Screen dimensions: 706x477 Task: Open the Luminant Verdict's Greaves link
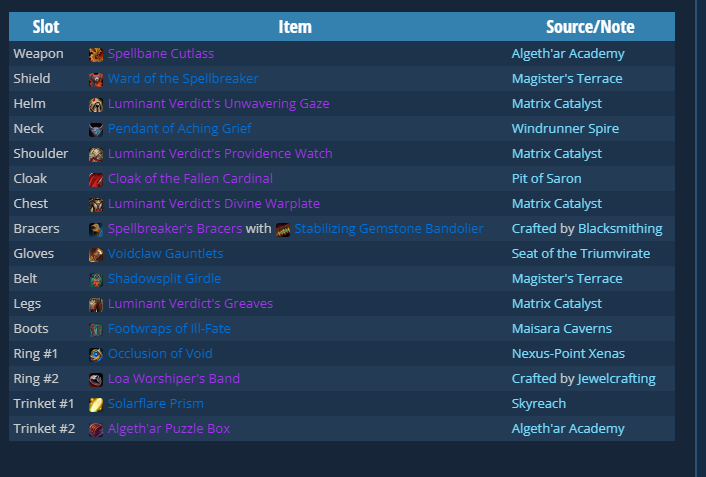coord(190,304)
